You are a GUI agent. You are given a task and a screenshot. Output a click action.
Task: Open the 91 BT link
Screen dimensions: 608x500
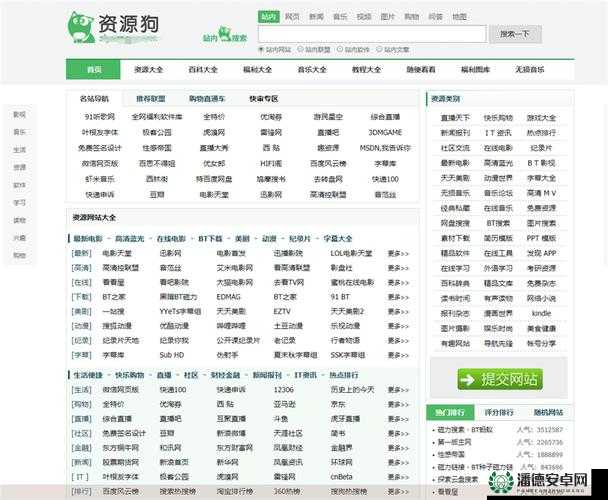point(340,297)
